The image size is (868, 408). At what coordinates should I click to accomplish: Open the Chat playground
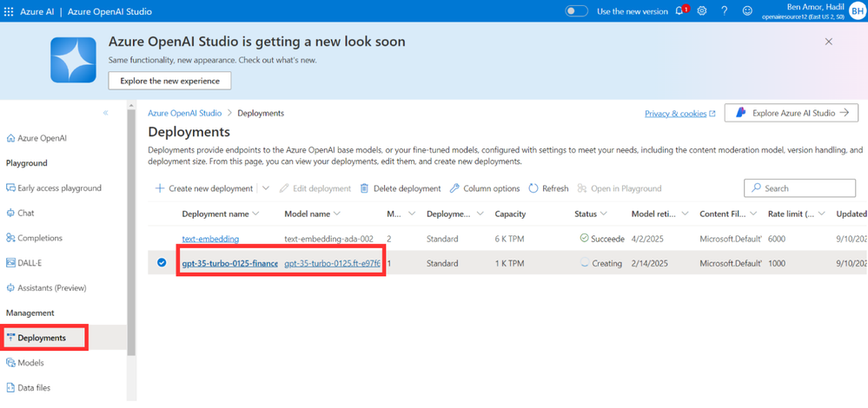tap(20, 213)
